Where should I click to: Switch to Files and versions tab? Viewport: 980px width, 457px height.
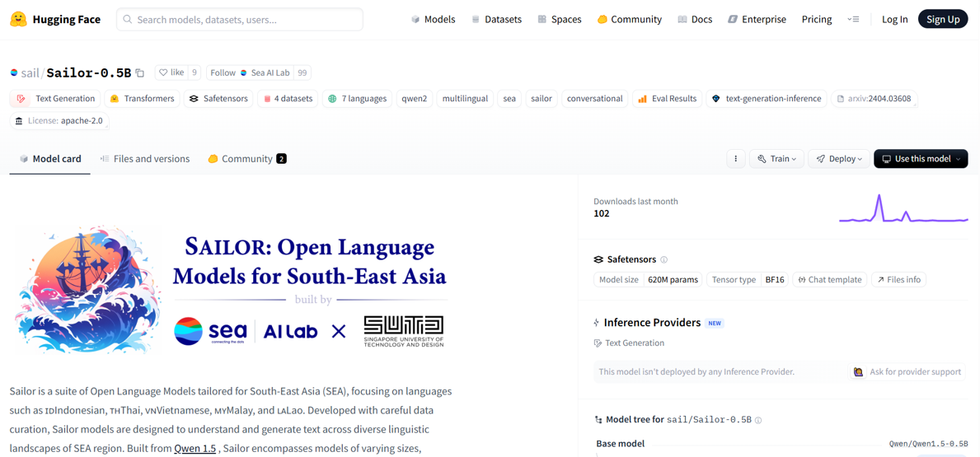tap(144, 159)
